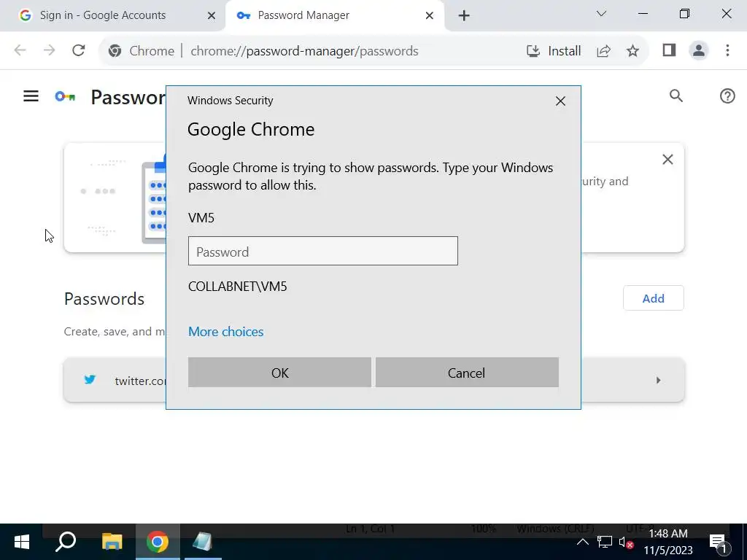Show hidden system tray icons
Image resolution: width=747 pixels, height=560 pixels.
[x=582, y=542]
